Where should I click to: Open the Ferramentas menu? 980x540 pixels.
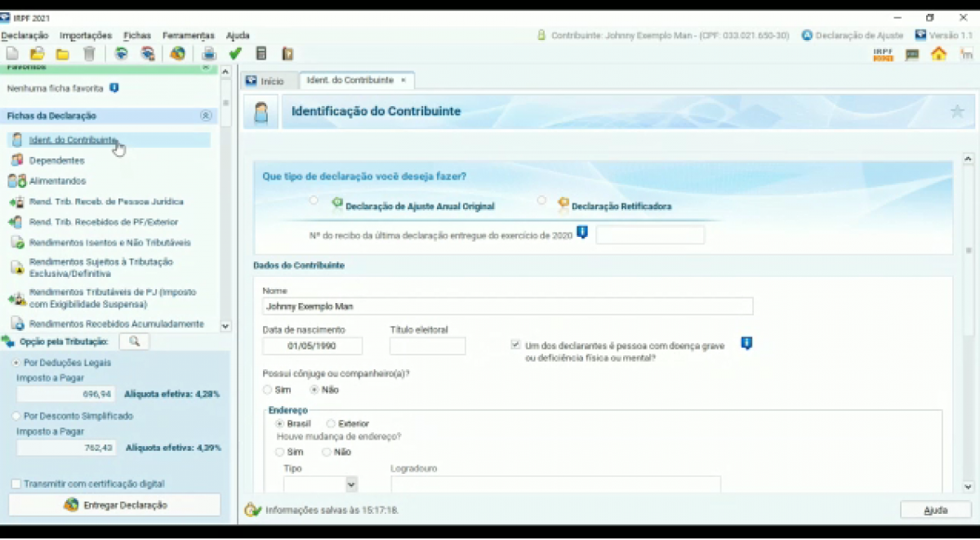click(x=188, y=35)
